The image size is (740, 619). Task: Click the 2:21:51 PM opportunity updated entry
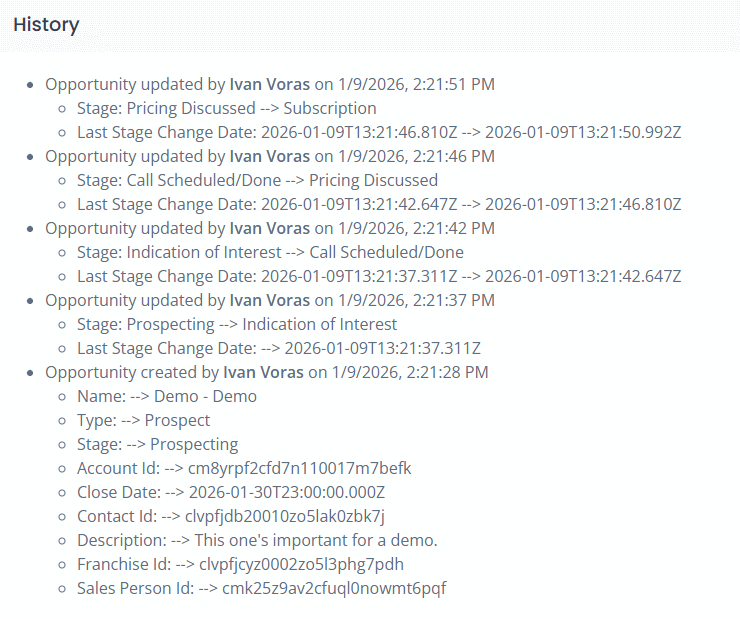270,84
